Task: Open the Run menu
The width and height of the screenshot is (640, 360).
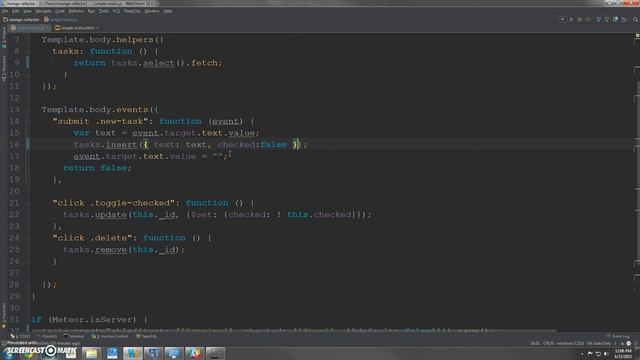Action: (91, 11)
